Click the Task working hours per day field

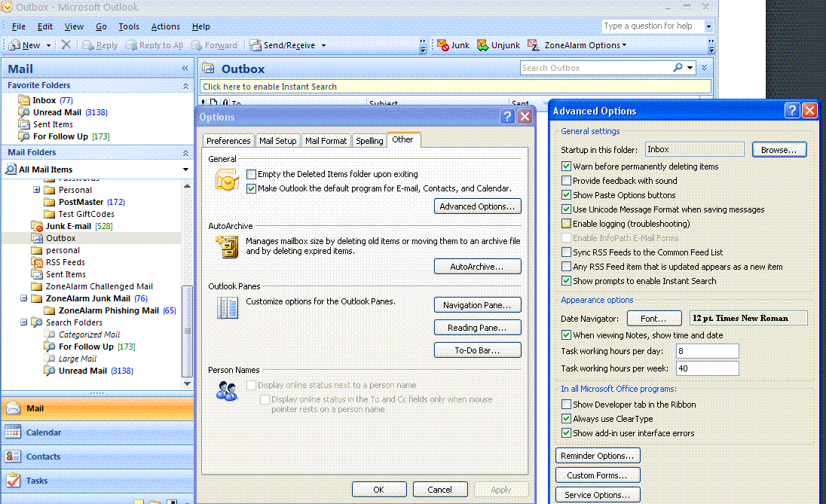tap(707, 351)
